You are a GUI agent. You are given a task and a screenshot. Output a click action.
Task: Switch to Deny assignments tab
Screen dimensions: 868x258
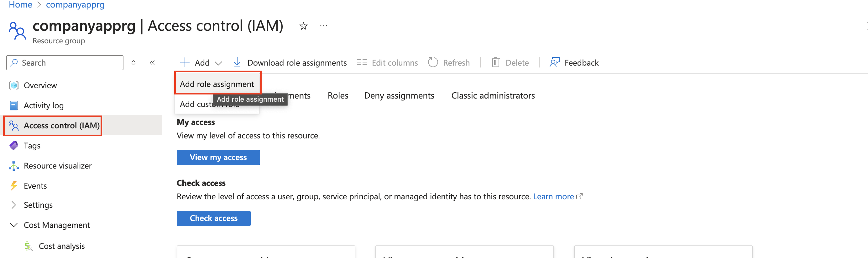point(399,95)
